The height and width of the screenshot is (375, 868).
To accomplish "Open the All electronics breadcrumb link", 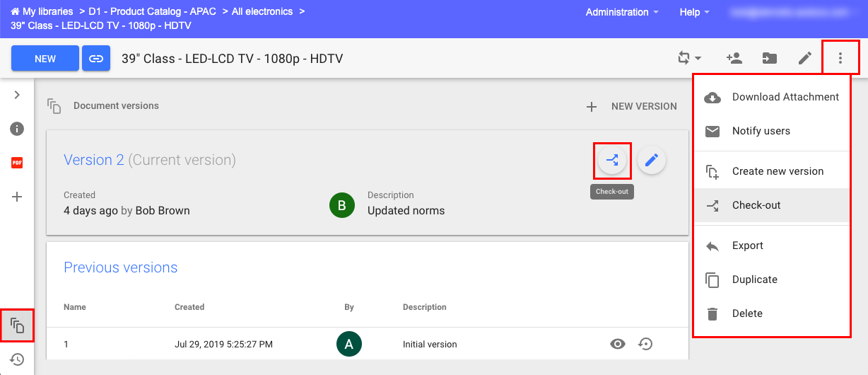I will [263, 12].
